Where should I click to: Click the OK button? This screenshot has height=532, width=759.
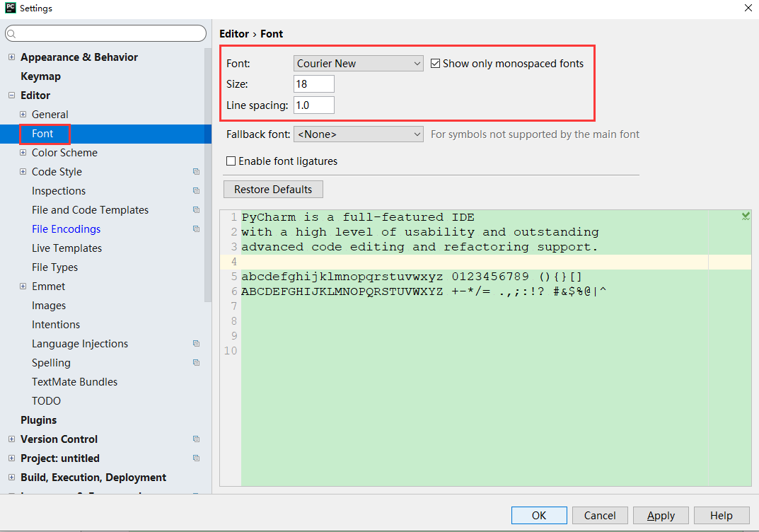[539, 516]
